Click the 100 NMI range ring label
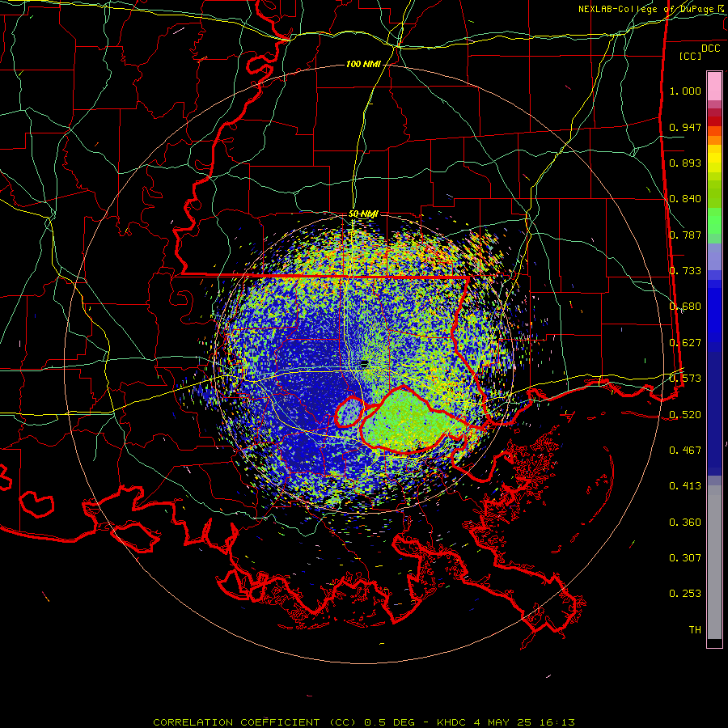This screenshot has width=728, height=728. pos(363,64)
